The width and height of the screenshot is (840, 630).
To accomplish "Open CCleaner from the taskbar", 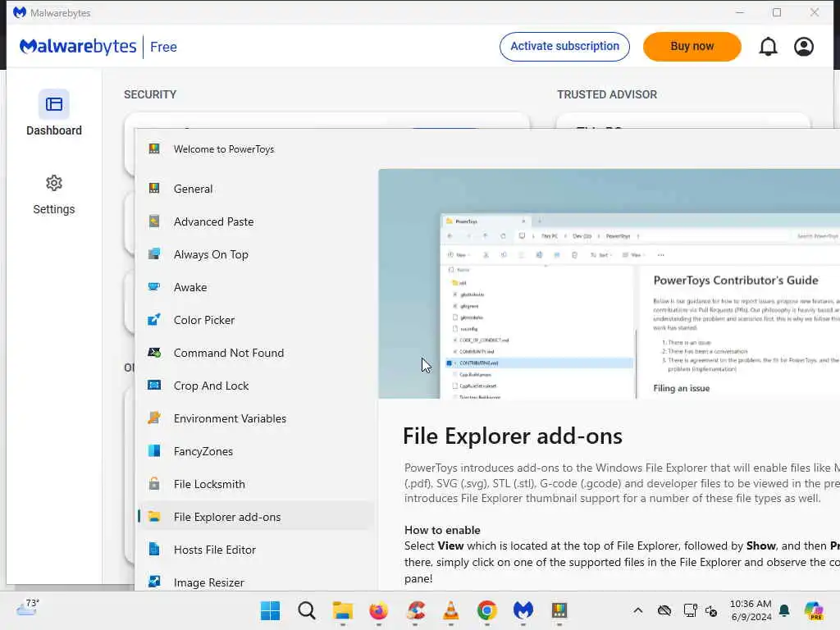I will (x=415, y=610).
